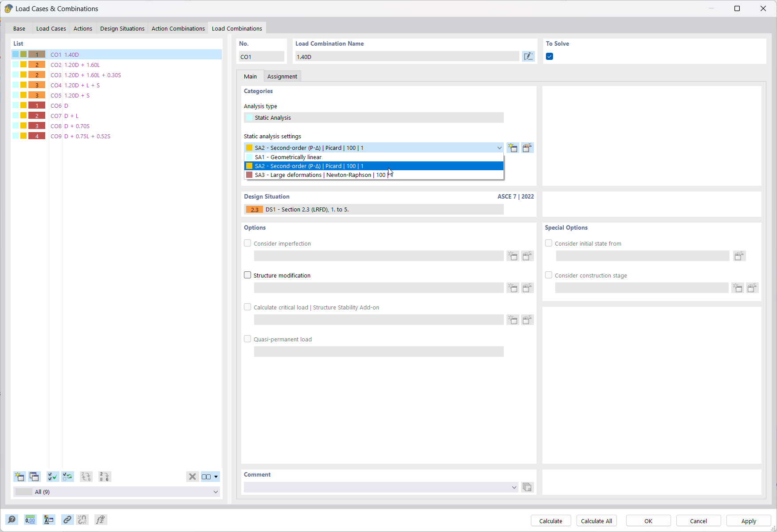Click the display properties color-legend icon
This screenshot has width=777, height=532.
point(49,520)
